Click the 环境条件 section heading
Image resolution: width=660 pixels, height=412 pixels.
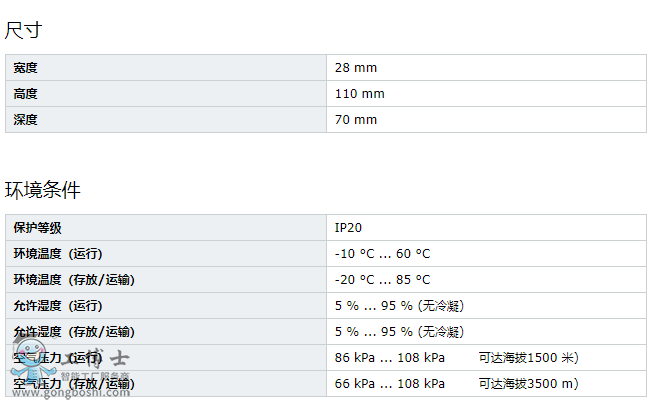tap(43, 190)
